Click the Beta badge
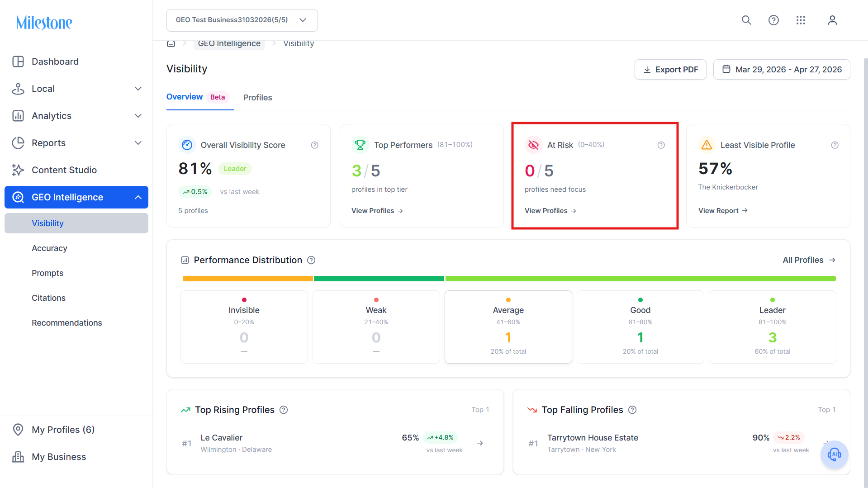This screenshot has width=868, height=488. click(x=218, y=97)
